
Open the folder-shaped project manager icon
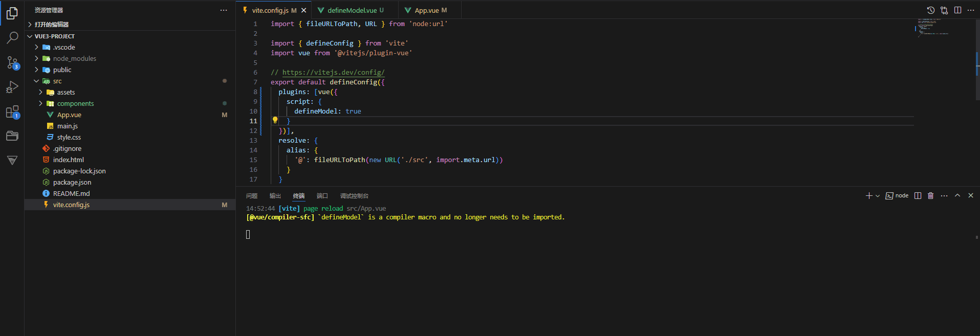(12, 136)
